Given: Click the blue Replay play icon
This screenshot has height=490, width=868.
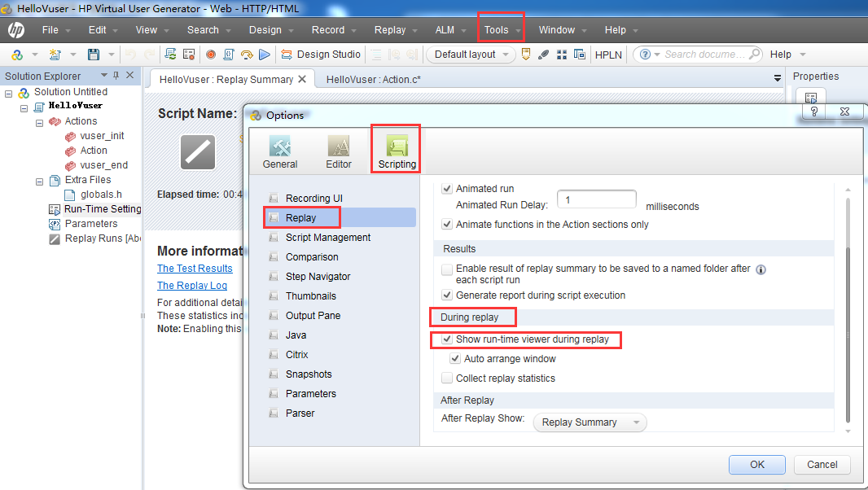Looking at the screenshot, I should tap(264, 55).
